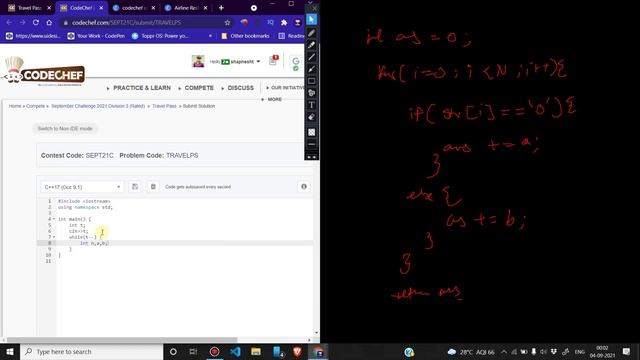The image size is (640, 360).
Task: Select the arrow drawing tool
Action: tap(311, 69)
